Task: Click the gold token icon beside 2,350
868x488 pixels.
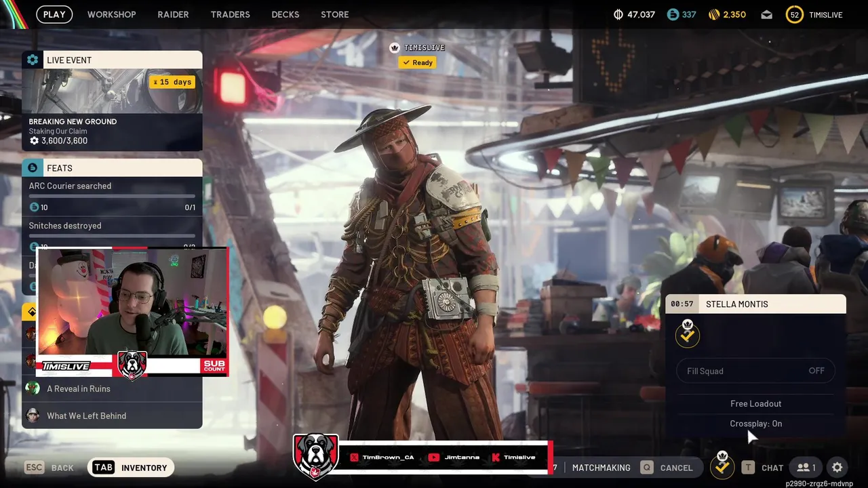Action: point(713,14)
